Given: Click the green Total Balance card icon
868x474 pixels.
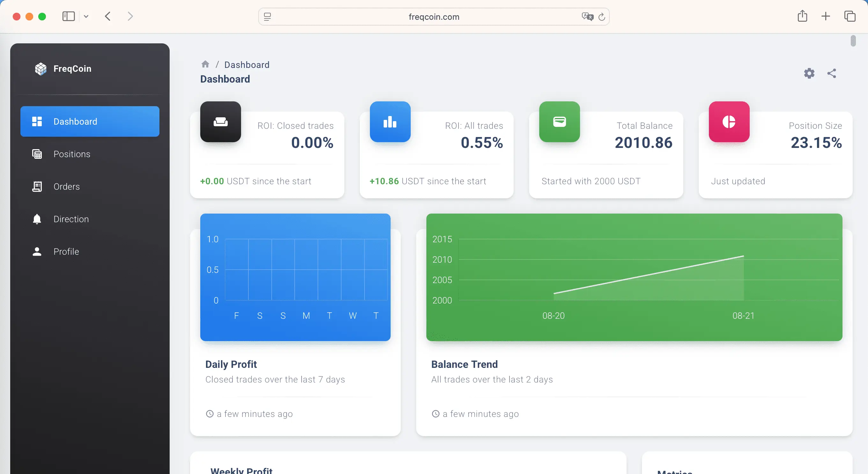Looking at the screenshot, I should point(559,122).
